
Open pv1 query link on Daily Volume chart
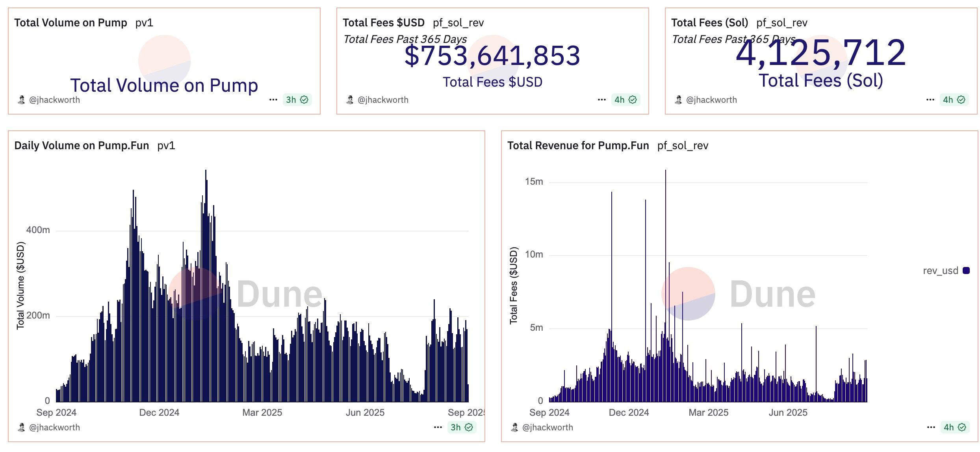pyautogui.click(x=166, y=146)
